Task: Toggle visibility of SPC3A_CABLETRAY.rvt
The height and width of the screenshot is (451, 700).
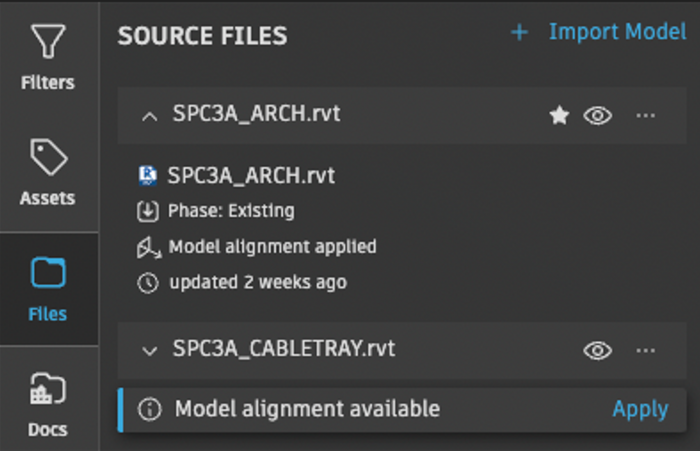Action: click(x=598, y=350)
